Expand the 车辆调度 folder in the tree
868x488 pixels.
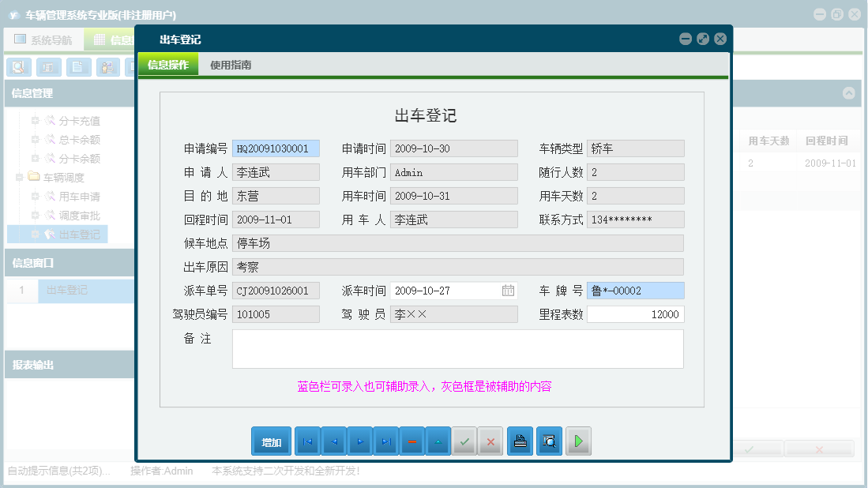(18, 176)
